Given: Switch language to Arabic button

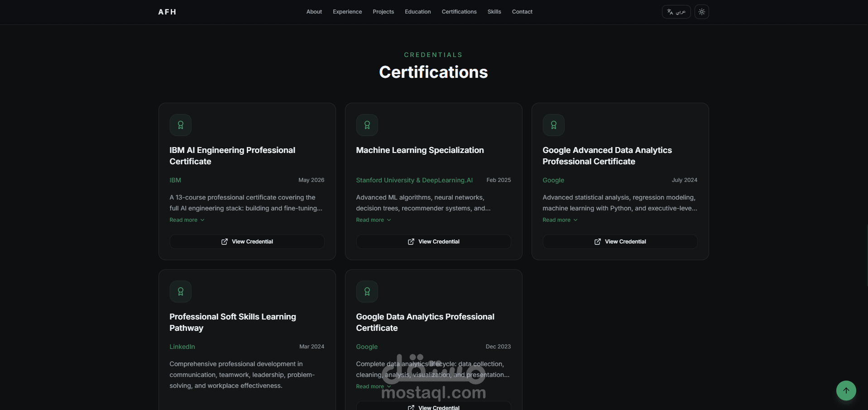Looking at the screenshot, I should pyautogui.click(x=676, y=12).
